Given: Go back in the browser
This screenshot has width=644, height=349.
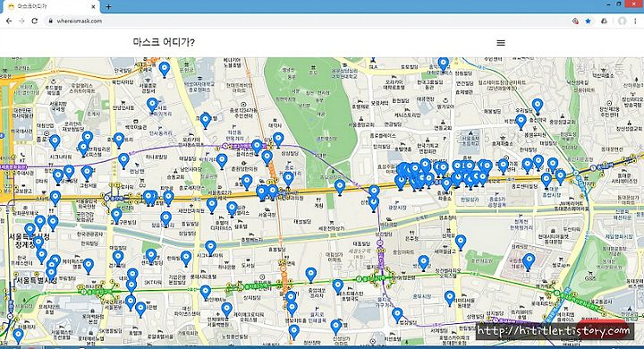Looking at the screenshot, I should 9,21.
